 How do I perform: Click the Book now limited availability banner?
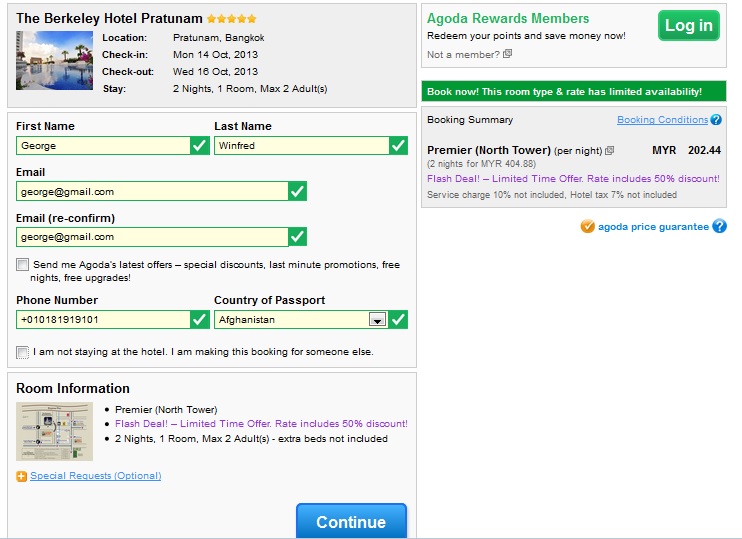pos(574,91)
